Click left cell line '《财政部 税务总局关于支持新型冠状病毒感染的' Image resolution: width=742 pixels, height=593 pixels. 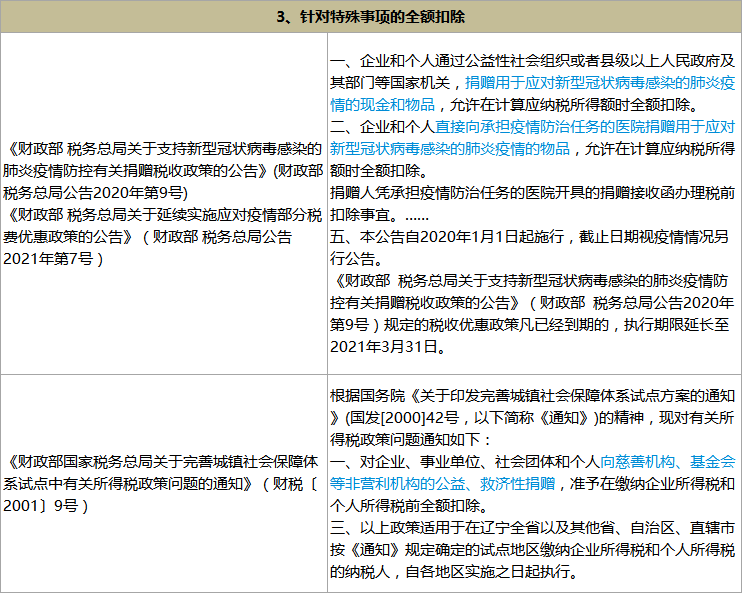164,149
